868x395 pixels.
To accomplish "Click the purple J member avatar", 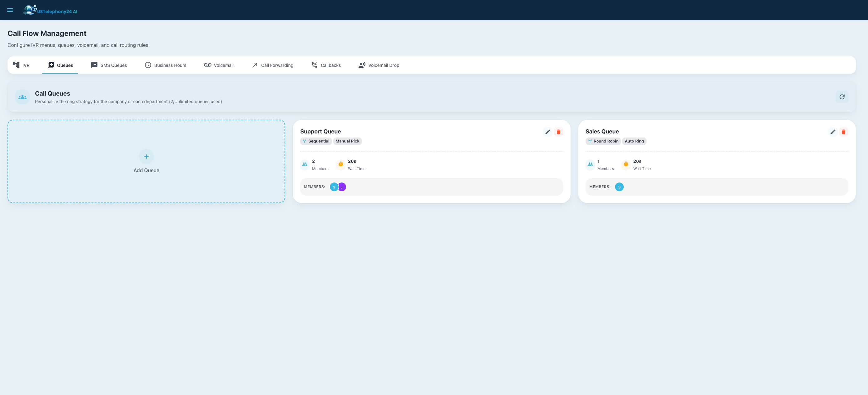I will (x=342, y=187).
